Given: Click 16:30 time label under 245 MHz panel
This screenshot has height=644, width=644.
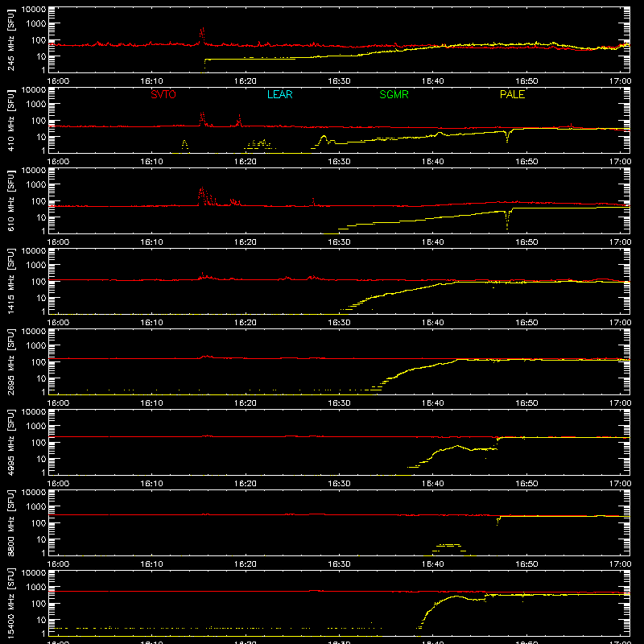Looking at the screenshot, I should pos(339,81).
